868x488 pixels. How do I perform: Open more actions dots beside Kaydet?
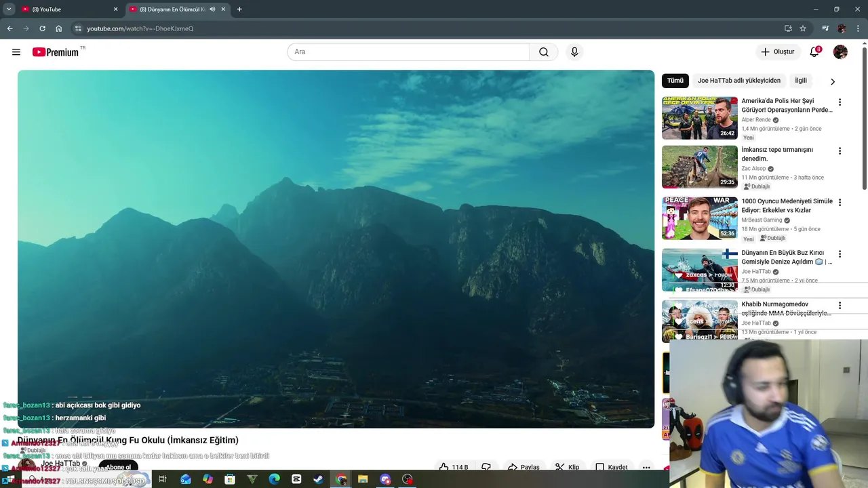[646, 467]
